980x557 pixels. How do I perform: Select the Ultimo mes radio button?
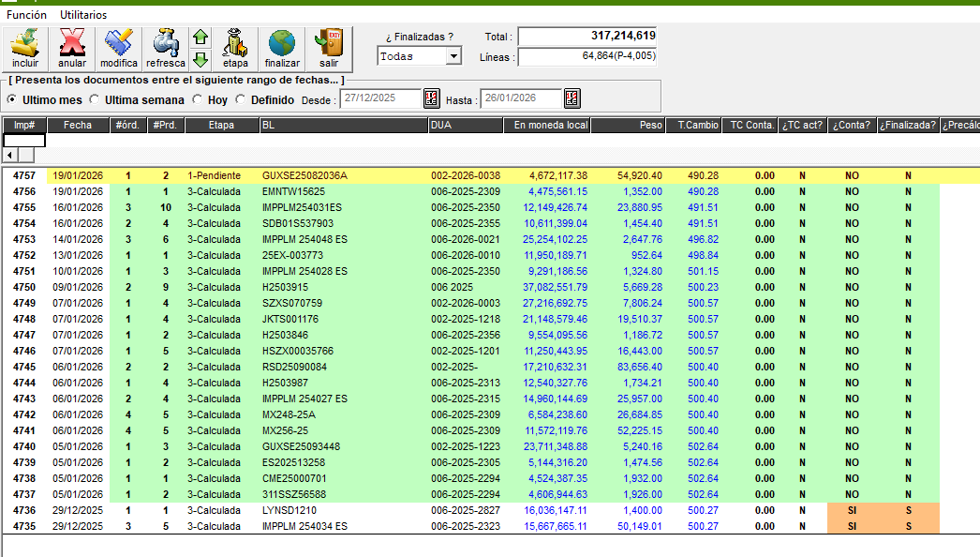pyautogui.click(x=12, y=100)
